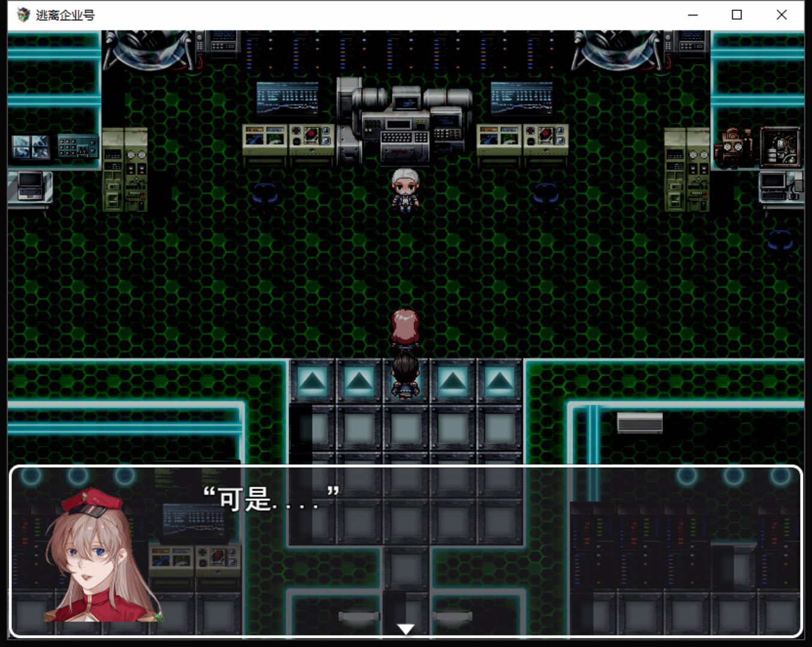The width and height of the screenshot is (812, 647).
Task: Click the pink-haired character sprite
Action: [406, 328]
